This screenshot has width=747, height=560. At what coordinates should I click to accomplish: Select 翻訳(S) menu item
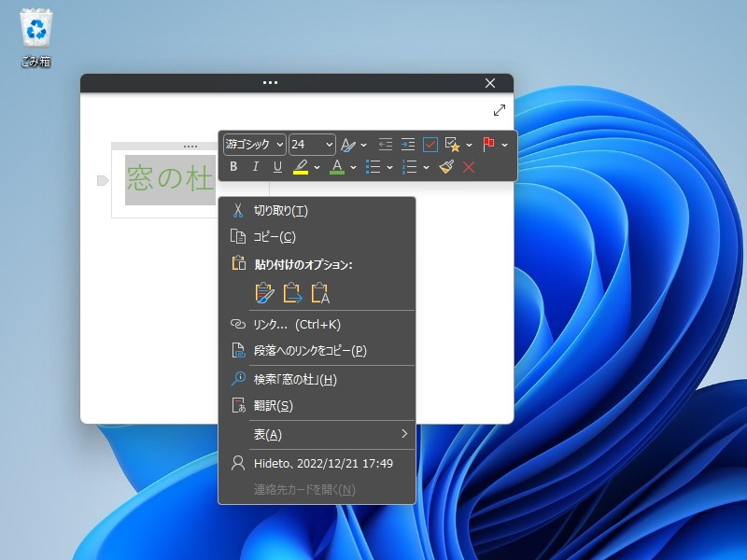click(x=317, y=406)
